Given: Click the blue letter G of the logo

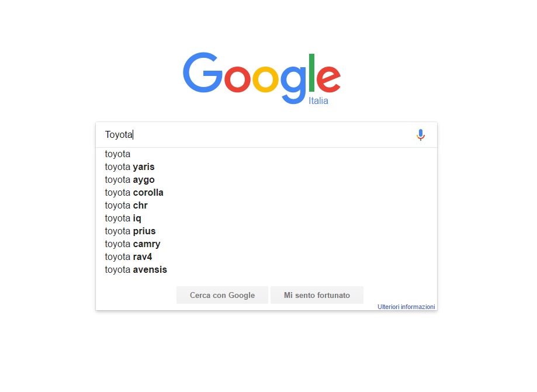Looking at the screenshot, I should [x=203, y=72].
